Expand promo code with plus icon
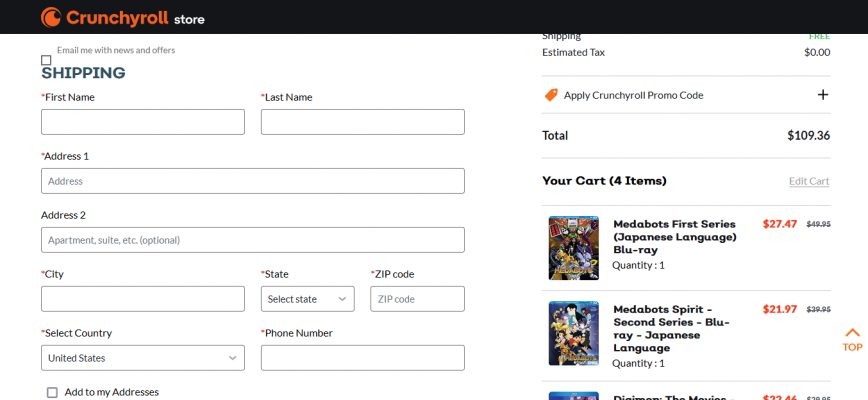 tap(823, 95)
